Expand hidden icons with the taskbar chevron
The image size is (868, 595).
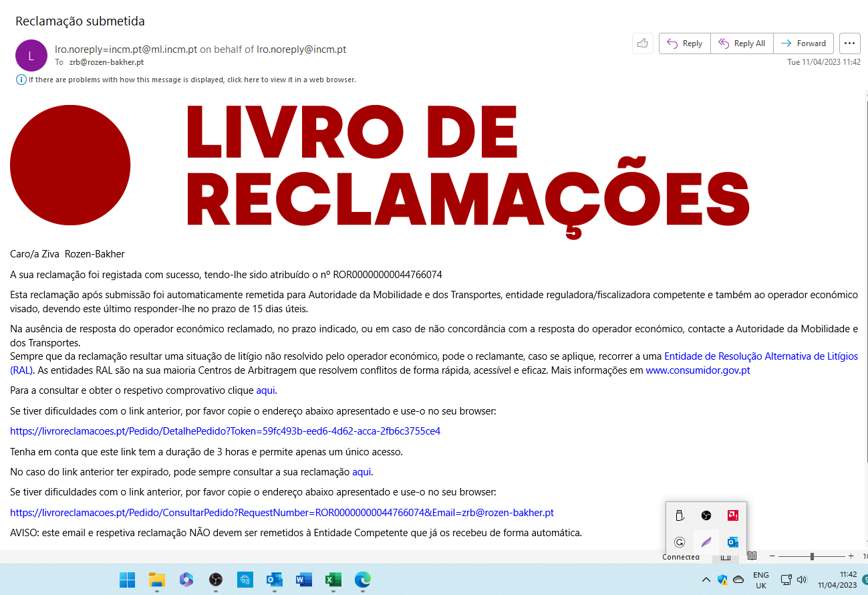[x=706, y=580]
